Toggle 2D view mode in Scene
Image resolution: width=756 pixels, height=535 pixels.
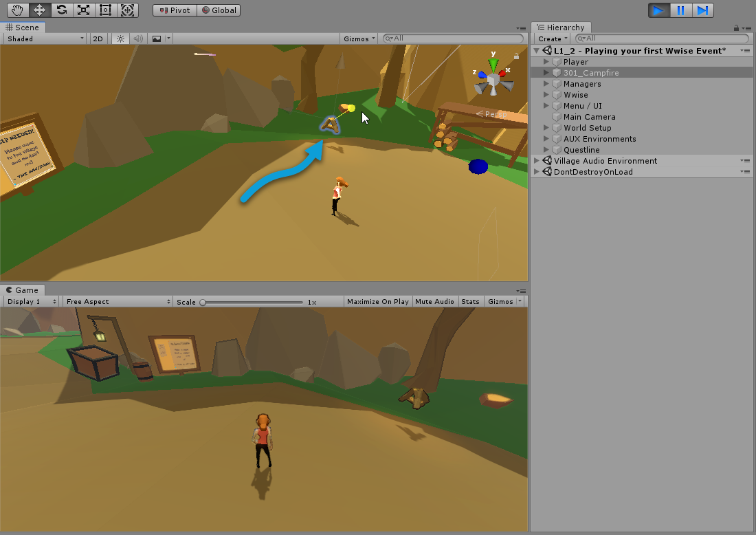(98, 39)
